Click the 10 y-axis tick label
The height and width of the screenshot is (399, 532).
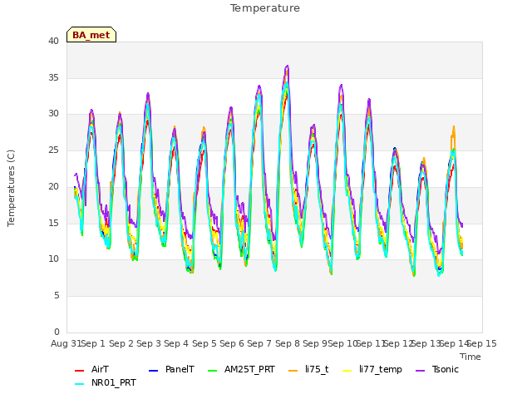point(53,259)
